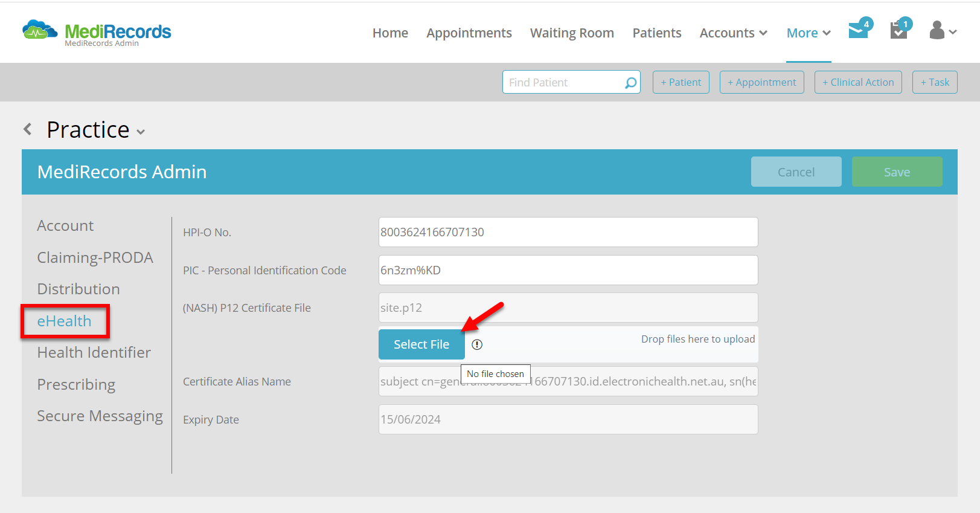The height and width of the screenshot is (513, 980).
Task: Click the Certificate Alias Name field
Action: coord(568,381)
